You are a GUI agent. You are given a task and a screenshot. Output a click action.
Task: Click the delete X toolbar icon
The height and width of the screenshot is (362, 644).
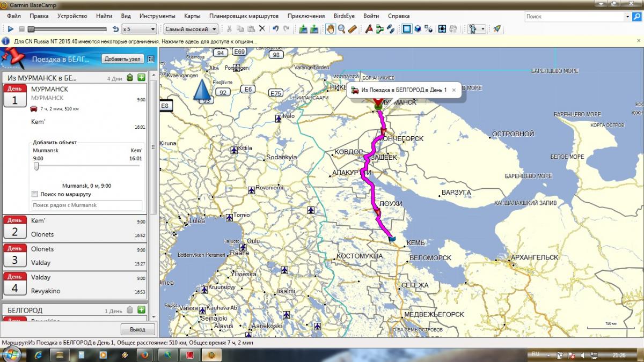tap(262, 29)
